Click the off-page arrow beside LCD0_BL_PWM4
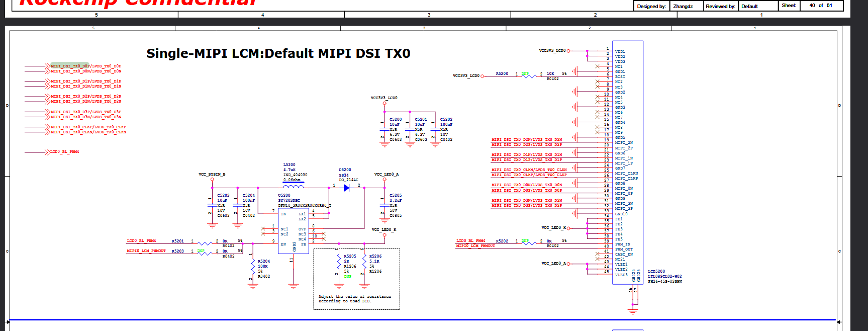 45,152
